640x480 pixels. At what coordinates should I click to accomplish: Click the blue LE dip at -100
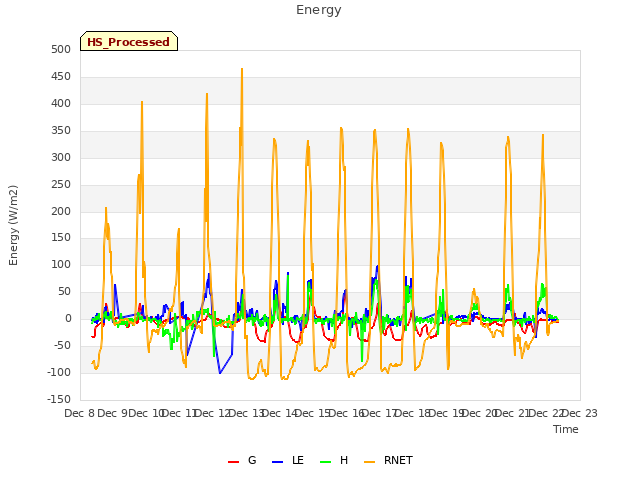[x=220, y=373]
